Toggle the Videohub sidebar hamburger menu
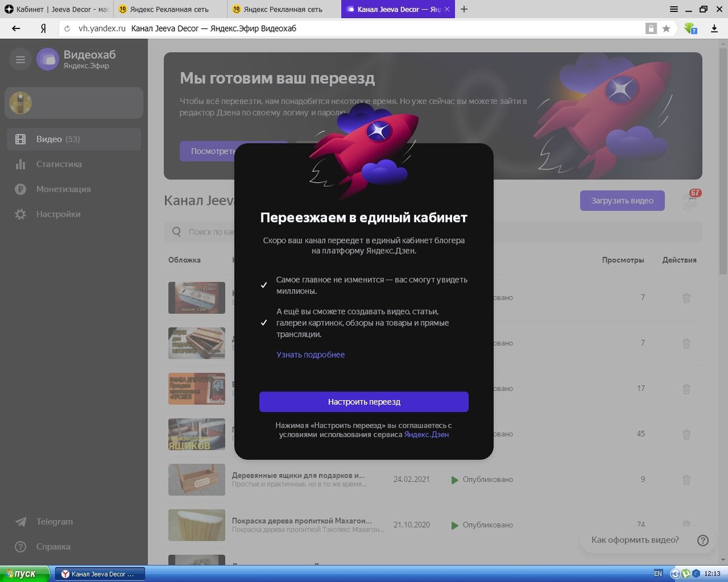Viewport: 728px width, 582px height. point(21,59)
